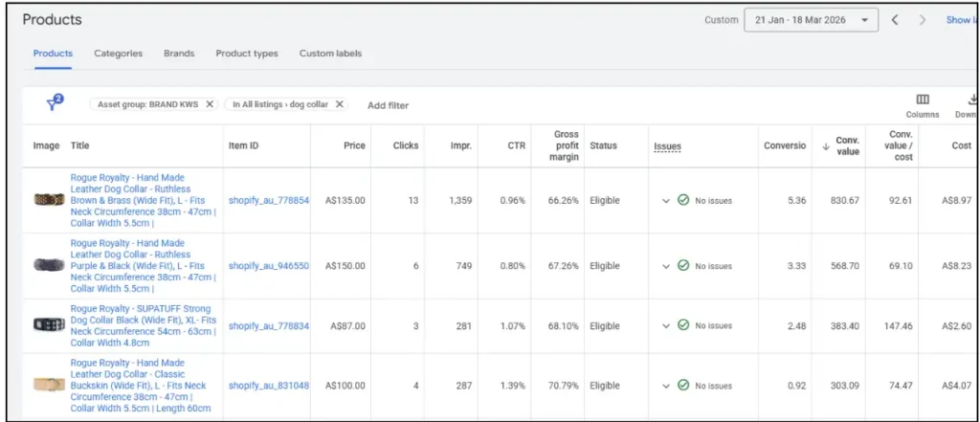Sort by the CTR column header
The width and height of the screenshot is (980, 422).
tap(516, 145)
